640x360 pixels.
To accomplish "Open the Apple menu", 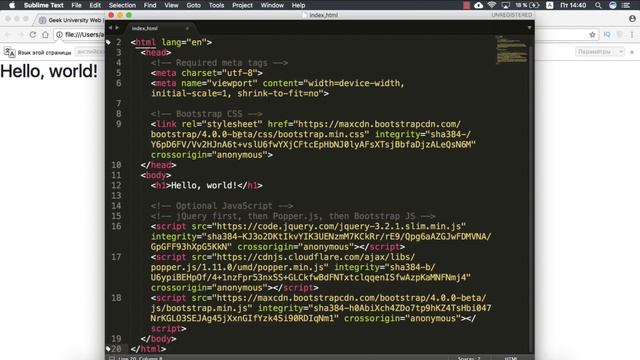I will coord(12,5).
